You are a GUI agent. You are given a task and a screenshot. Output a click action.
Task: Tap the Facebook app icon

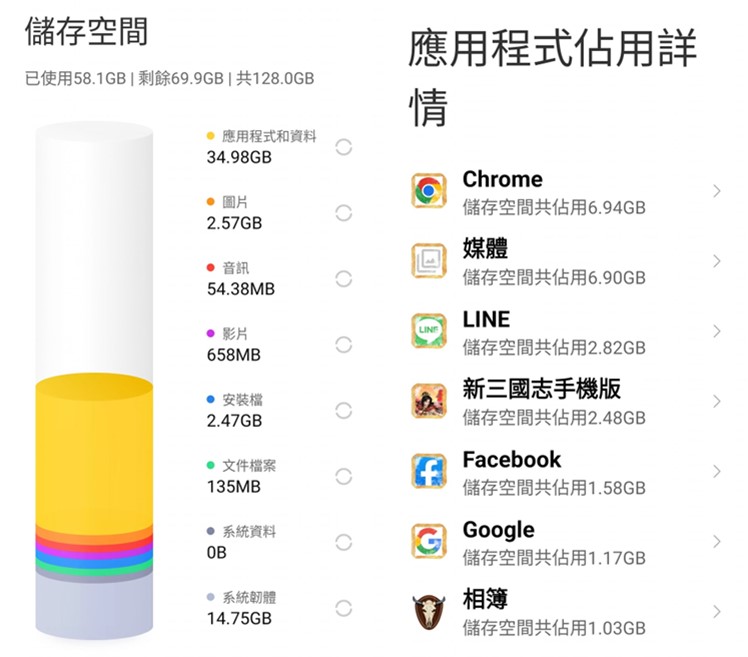(429, 471)
